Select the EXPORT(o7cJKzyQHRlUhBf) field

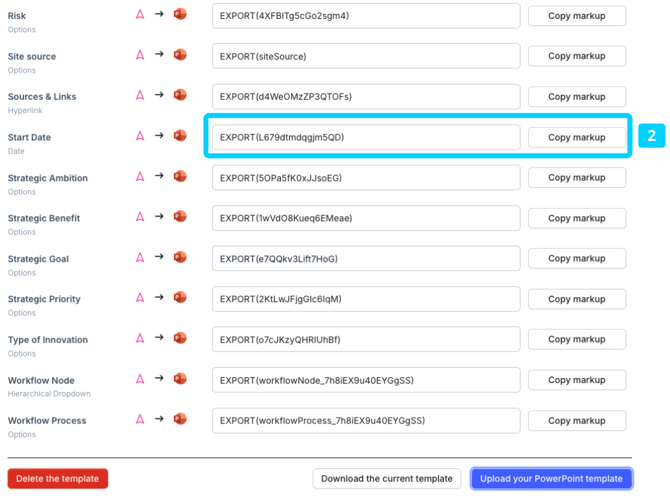(x=366, y=339)
